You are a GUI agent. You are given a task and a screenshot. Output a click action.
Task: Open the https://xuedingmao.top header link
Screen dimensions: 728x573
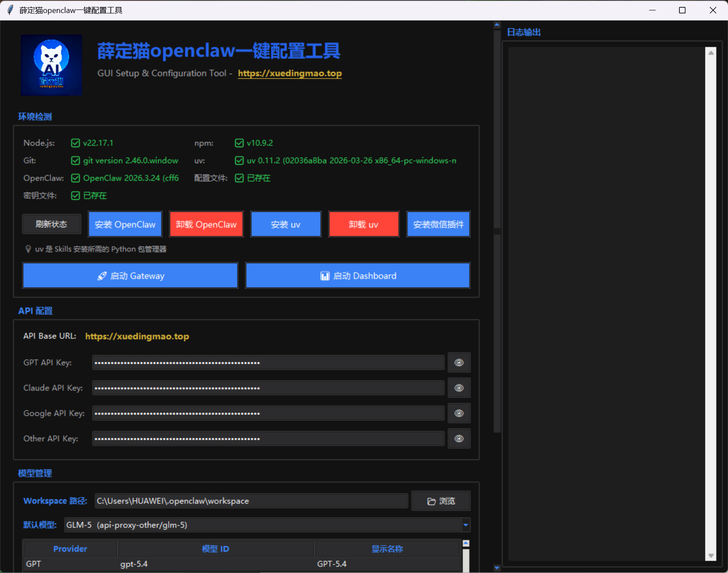pyautogui.click(x=290, y=73)
